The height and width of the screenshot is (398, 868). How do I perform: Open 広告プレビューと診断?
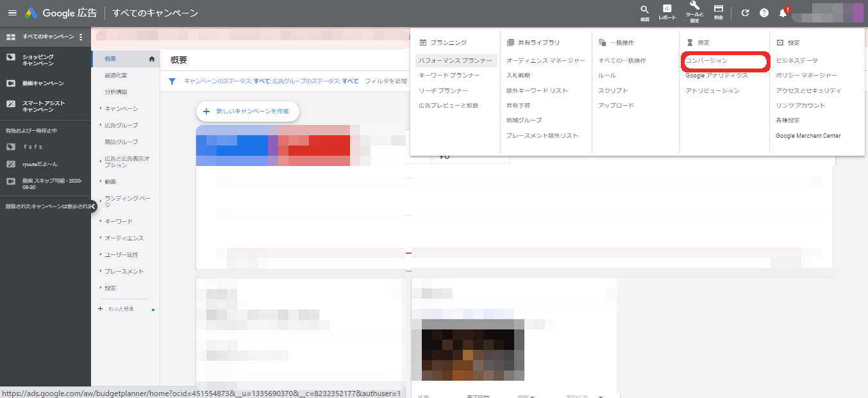pyautogui.click(x=449, y=106)
